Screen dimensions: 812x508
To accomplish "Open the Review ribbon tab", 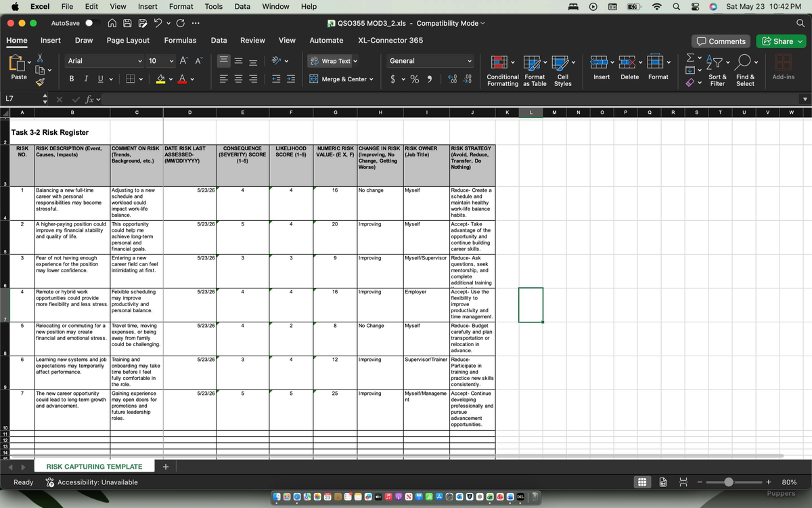I will click(x=253, y=41).
